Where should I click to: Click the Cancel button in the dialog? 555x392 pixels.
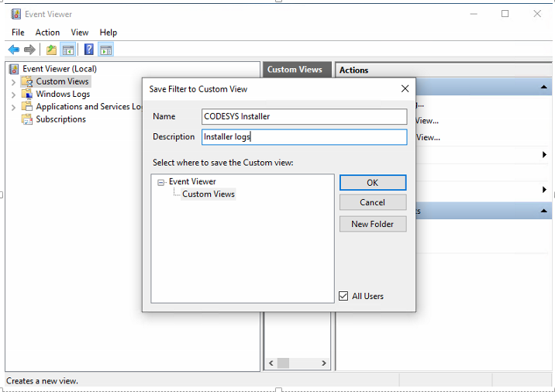[372, 202]
